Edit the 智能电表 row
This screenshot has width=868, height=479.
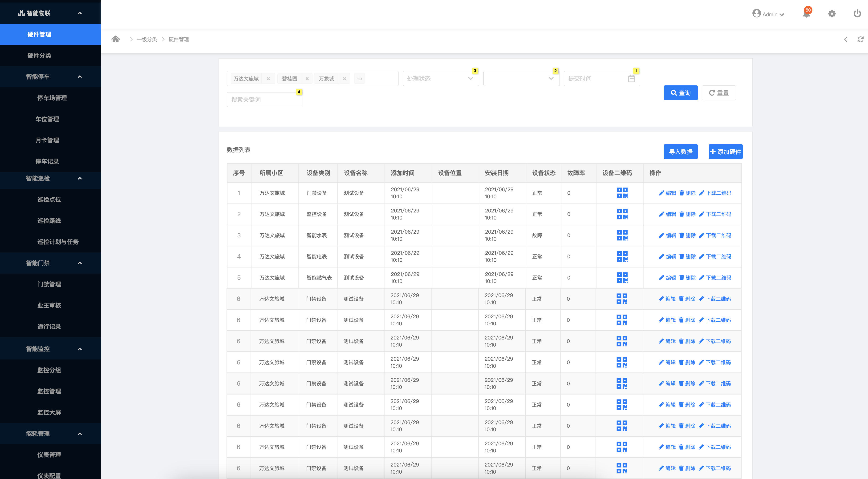[667, 256]
